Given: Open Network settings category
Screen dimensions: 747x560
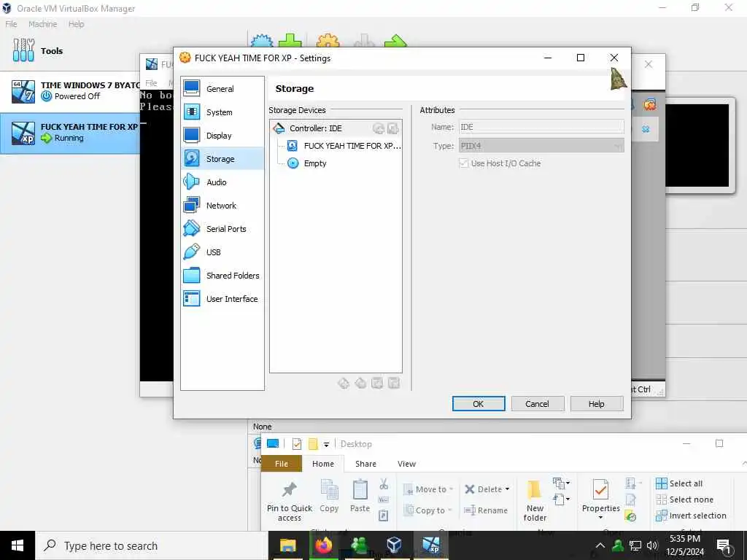Looking at the screenshot, I should click(x=222, y=205).
